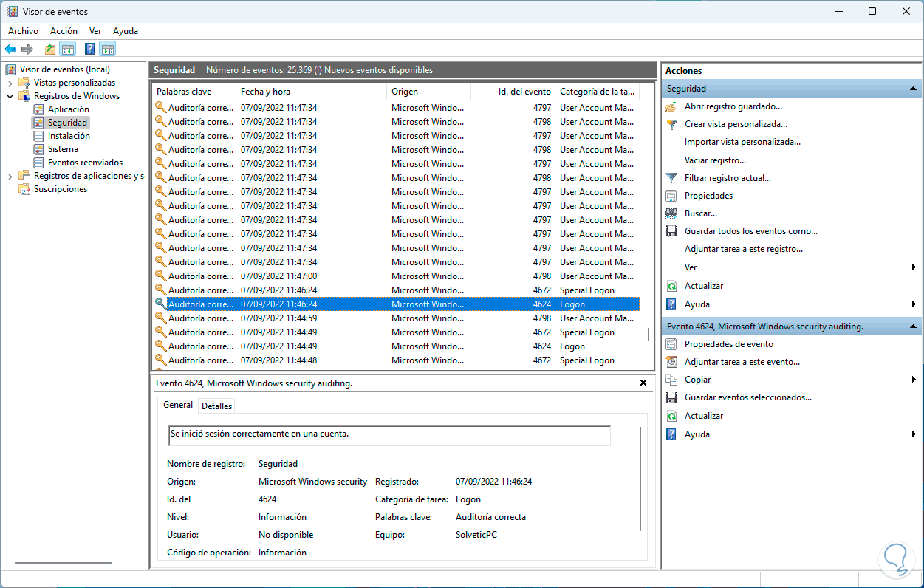Viewport: 924px width, 588px height.
Task: Collapse the Evento 4624 actions section
Action: pos(914,326)
